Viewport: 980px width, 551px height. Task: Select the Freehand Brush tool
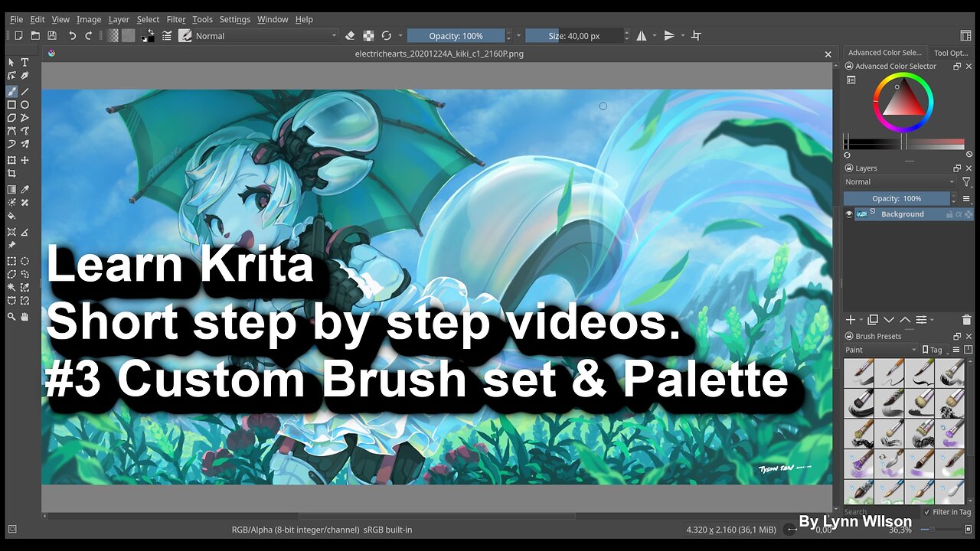pyautogui.click(x=11, y=91)
